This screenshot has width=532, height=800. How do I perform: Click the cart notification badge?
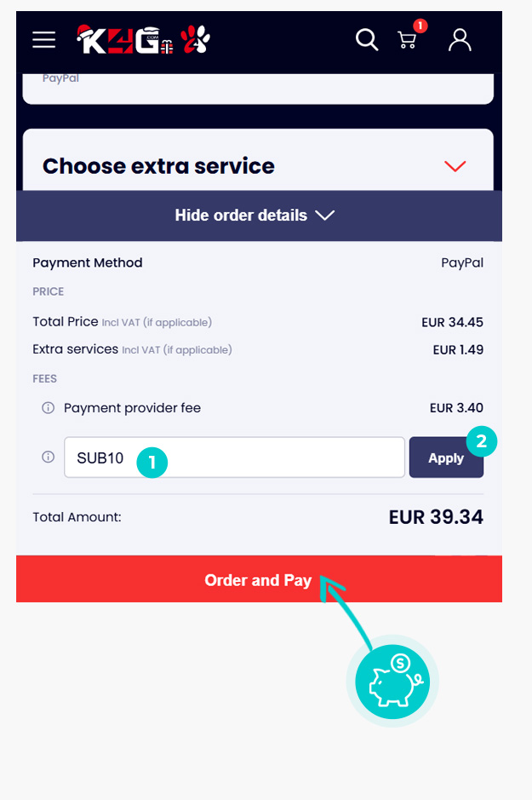point(420,26)
